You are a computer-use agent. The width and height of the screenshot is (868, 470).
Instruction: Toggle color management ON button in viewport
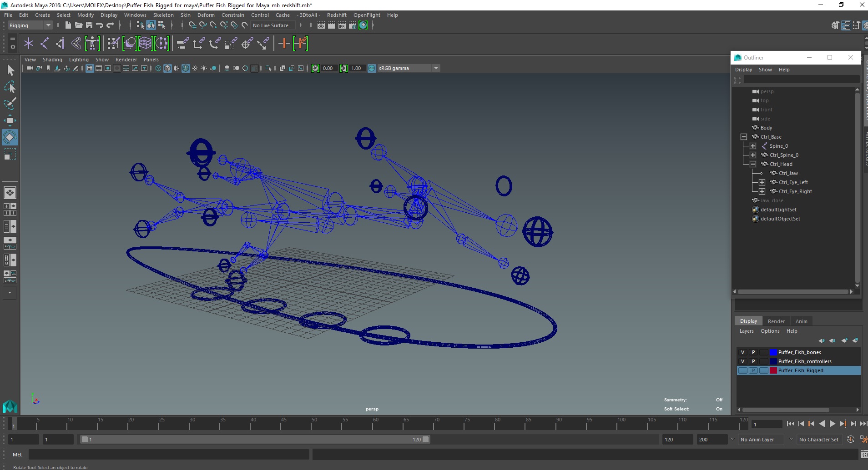point(372,68)
